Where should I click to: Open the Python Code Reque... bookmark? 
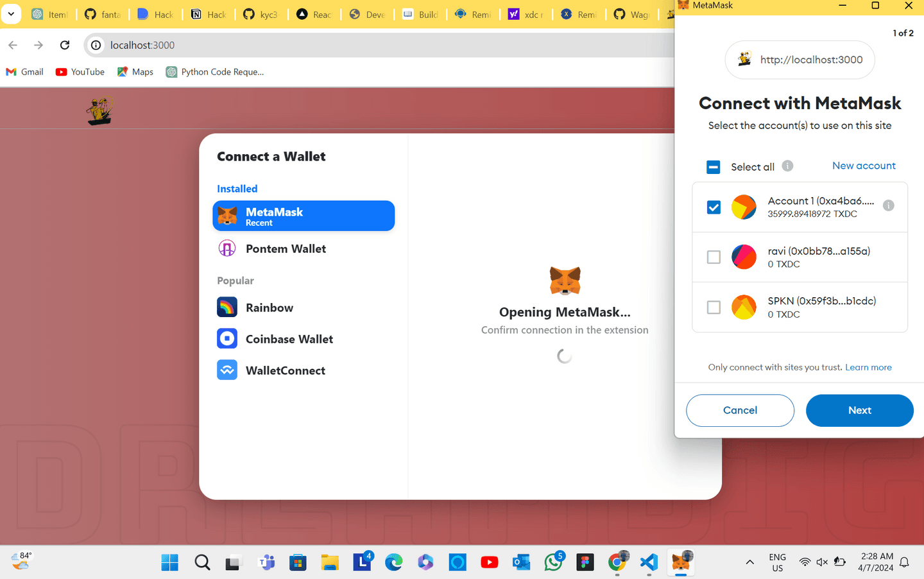(215, 72)
